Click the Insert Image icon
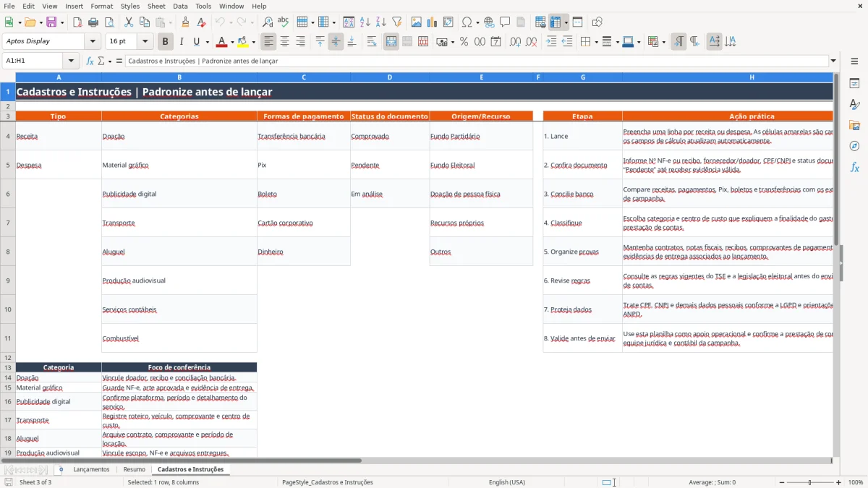868x488 pixels. (x=416, y=22)
